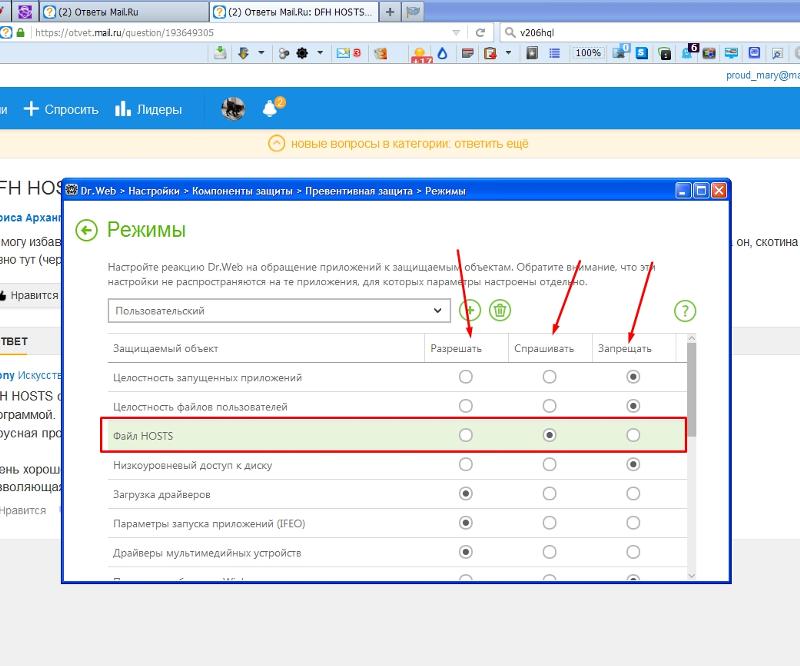Viewport: 800px width, 666px height.
Task: Open the Пользовательский mode dropdown
Action: coord(279,311)
